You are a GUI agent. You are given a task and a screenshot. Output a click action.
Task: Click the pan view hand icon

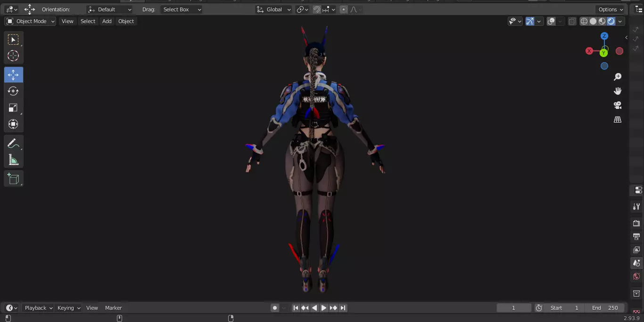pos(618,91)
